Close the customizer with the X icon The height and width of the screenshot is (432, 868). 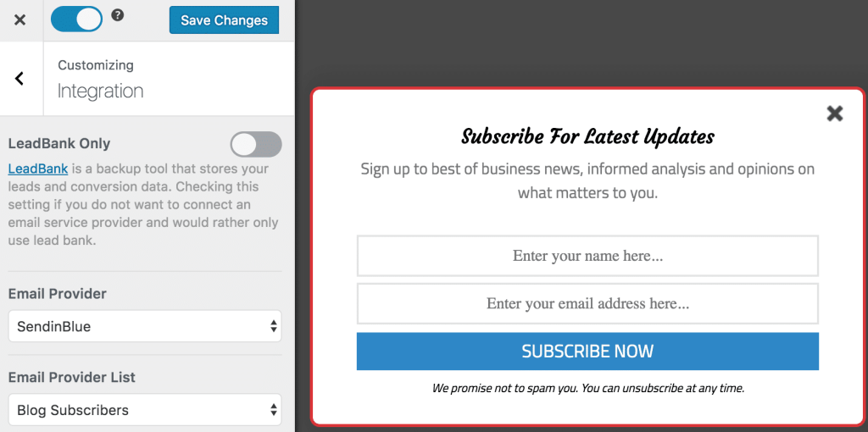click(20, 19)
